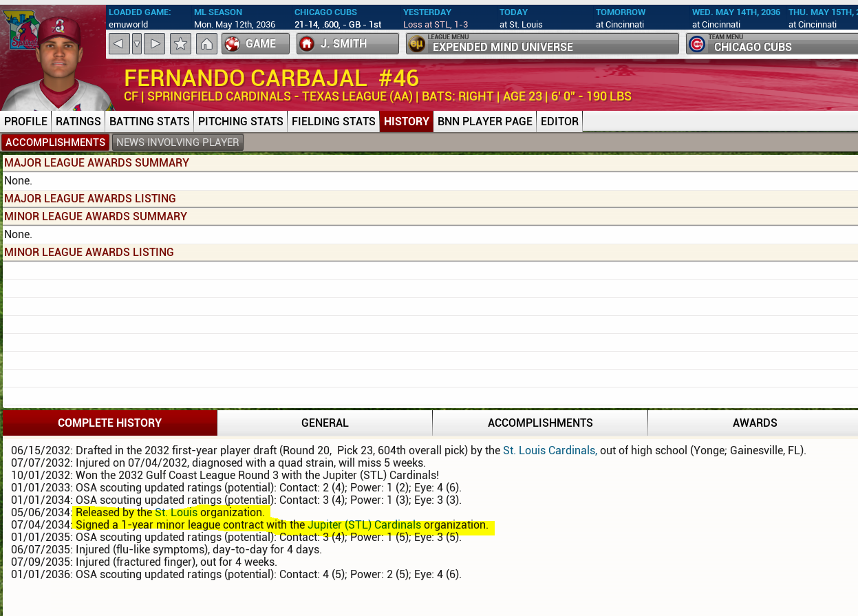Open the BNN PLAYER PAGE tab
This screenshot has height=616, width=858.
(x=484, y=121)
